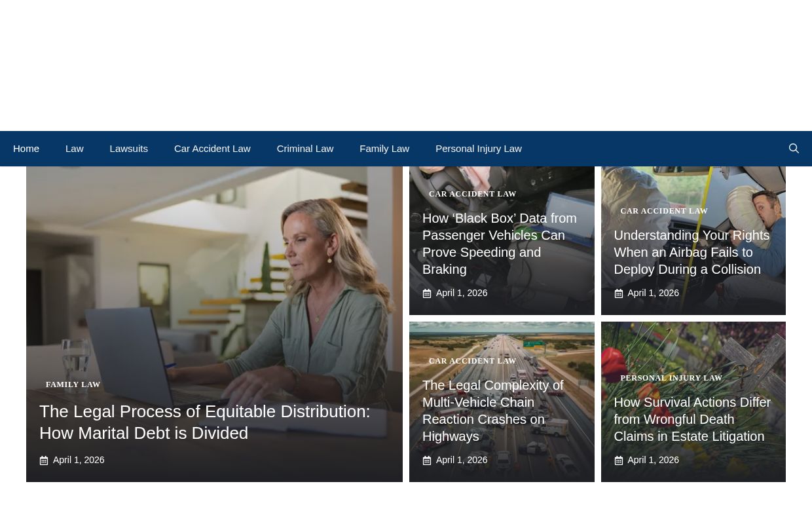Click the FAMILY LAW category tag
This screenshot has height=524, width=812.
click(73, 384)
